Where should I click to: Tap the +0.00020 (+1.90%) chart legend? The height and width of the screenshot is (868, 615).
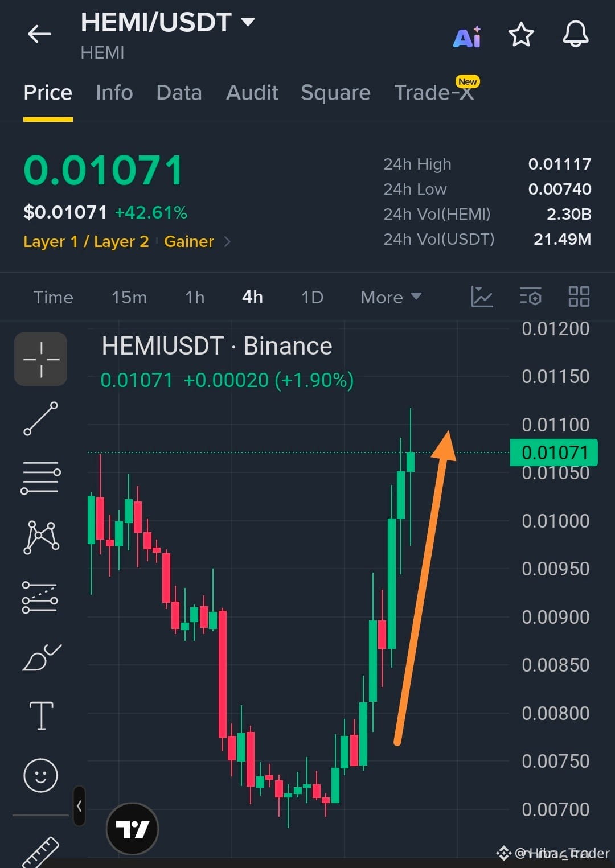click(x=269, y=380)
